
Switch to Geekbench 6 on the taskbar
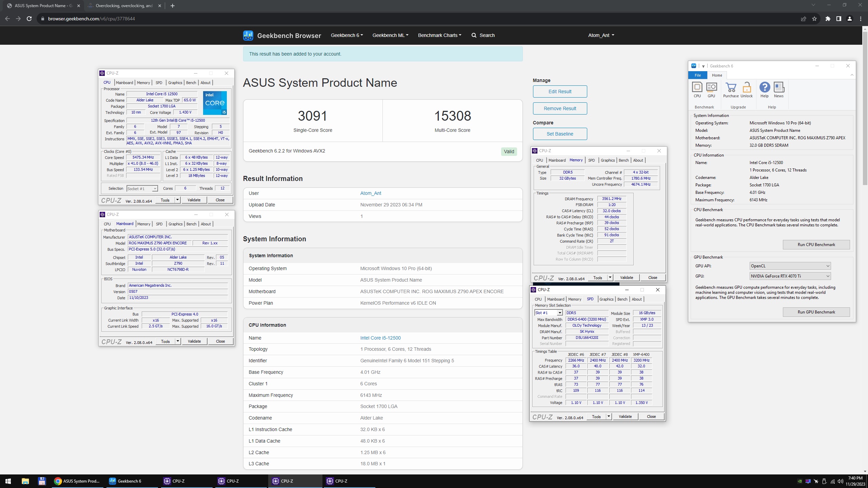point(132,481)
